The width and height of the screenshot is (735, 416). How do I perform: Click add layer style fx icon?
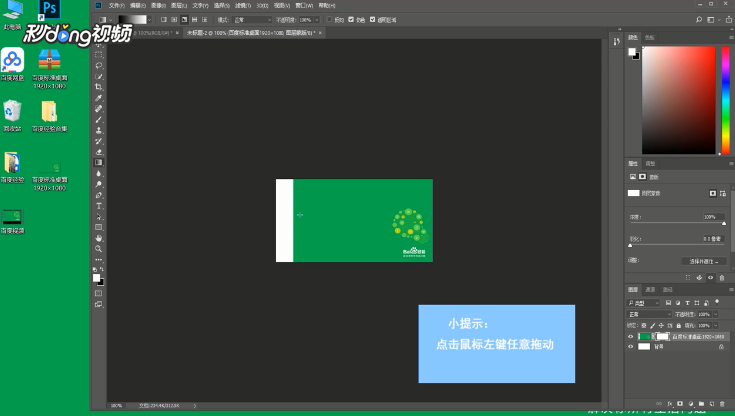[x=670, y=403]
